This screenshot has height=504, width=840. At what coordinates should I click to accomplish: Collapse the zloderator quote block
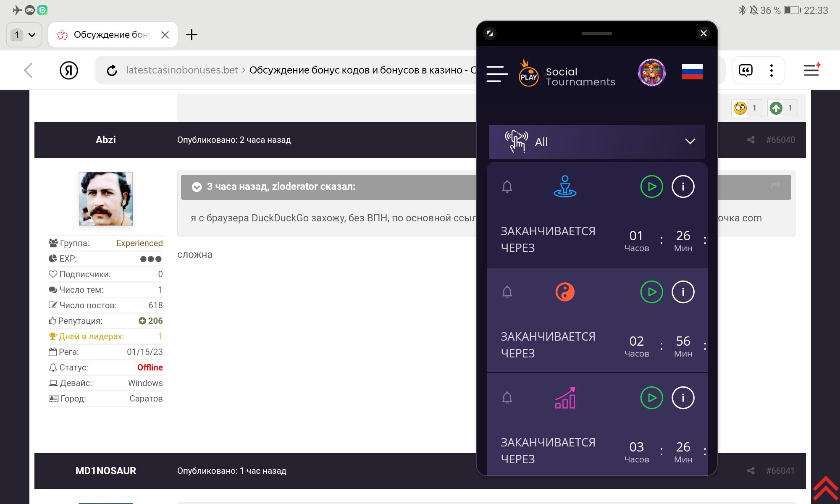click(197, 187)
